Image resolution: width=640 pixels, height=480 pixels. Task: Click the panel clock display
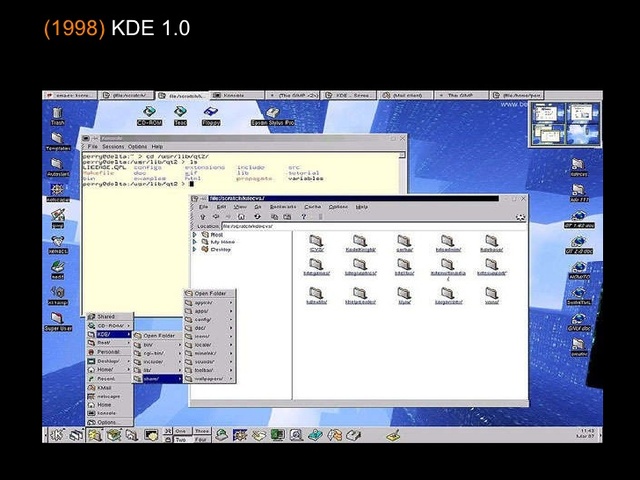click(587, 433)
